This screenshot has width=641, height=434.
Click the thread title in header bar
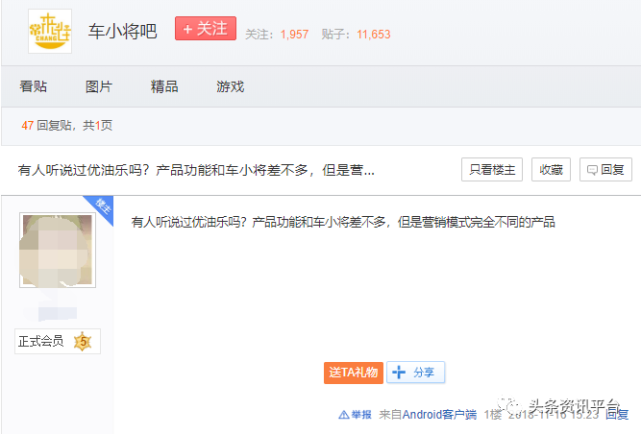pyautogui.click(x=196, y=170)
